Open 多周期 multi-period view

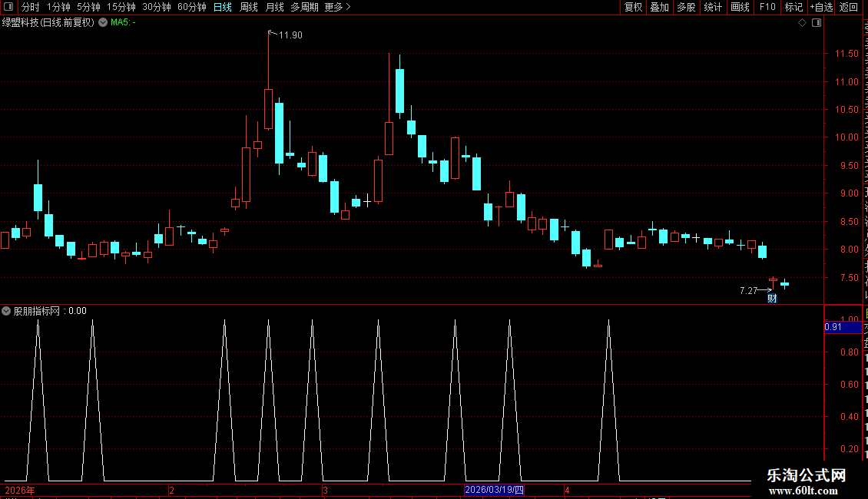pos(304,7)
